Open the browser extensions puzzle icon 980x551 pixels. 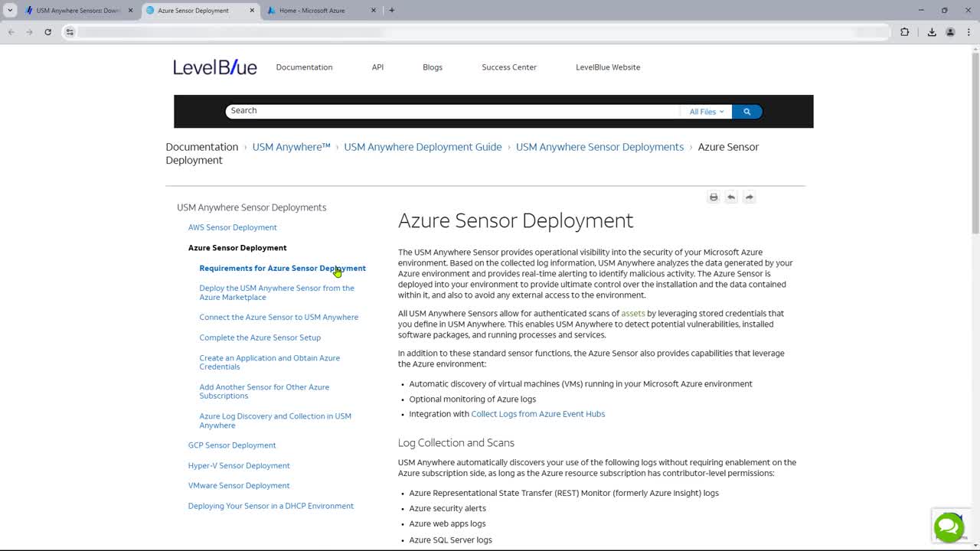[x=905, y=32]
